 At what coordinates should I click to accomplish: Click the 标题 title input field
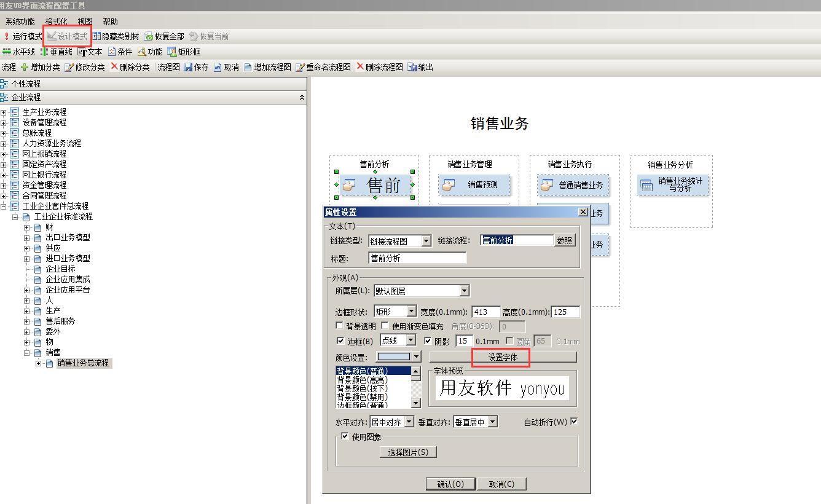[x=417, y=258]
